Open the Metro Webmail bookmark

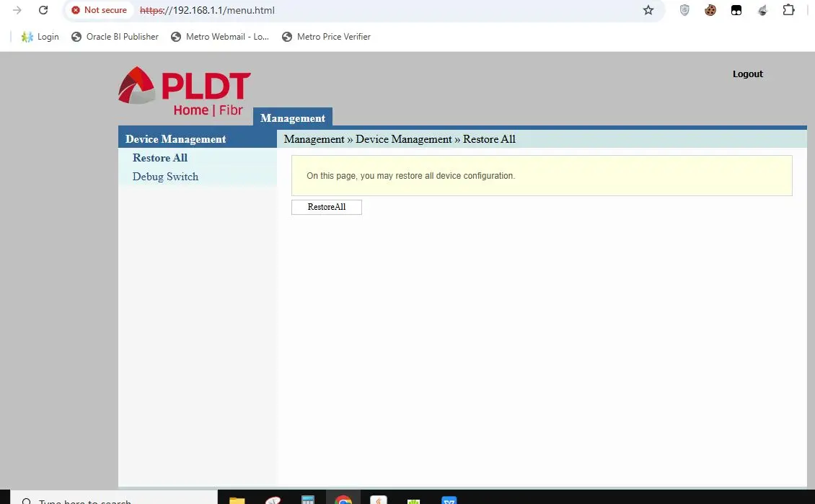tap(220, 36)
